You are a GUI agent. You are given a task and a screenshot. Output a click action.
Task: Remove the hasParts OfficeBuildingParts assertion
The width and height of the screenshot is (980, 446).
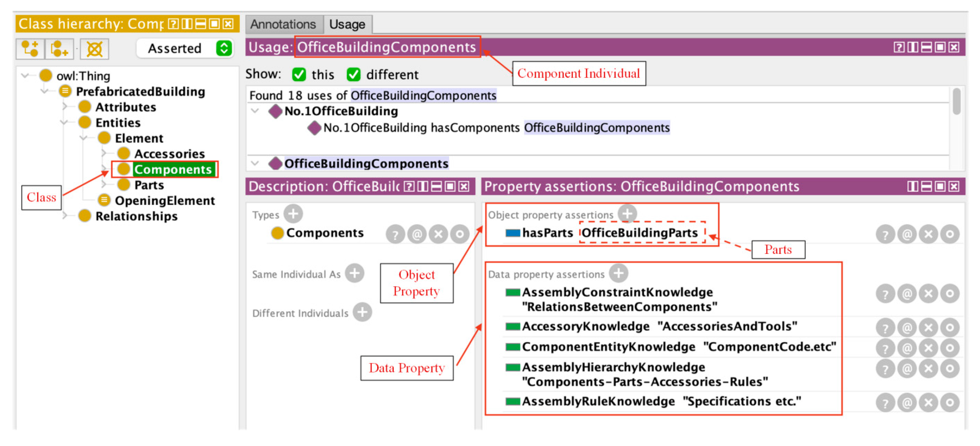pyautogui.click(x=928, y=234)
